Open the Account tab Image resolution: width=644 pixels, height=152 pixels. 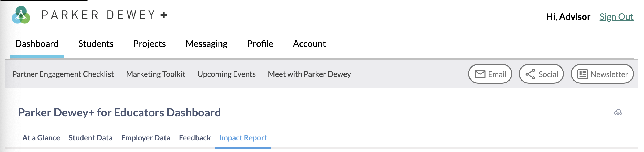(x=309, y=44)
